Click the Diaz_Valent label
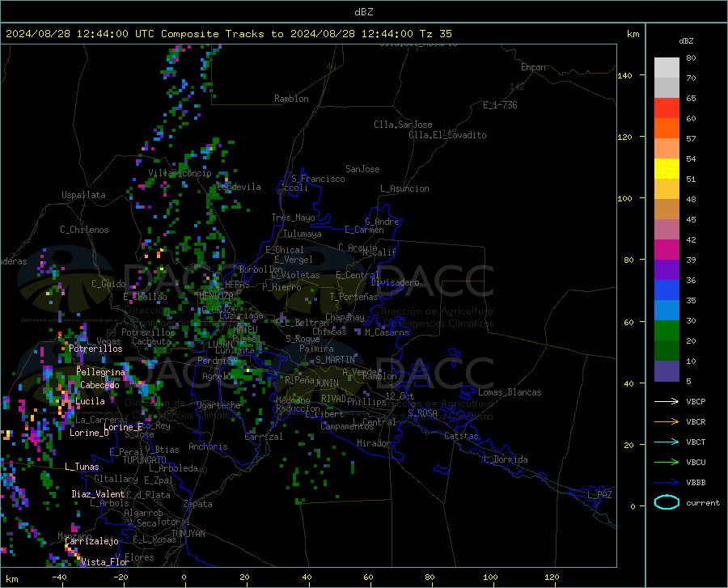The height and width of the screenshot is (588, 728). [98, 494]
